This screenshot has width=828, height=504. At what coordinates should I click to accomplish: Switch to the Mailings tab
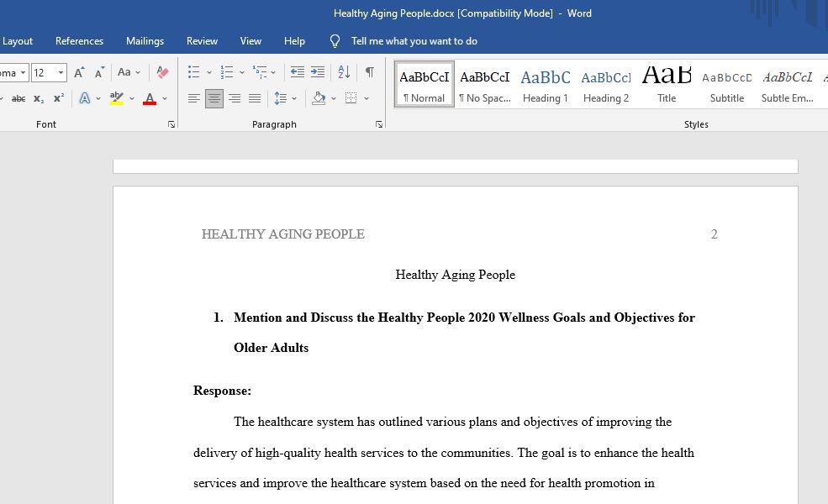pyautogui.click(x=145, y=41)
